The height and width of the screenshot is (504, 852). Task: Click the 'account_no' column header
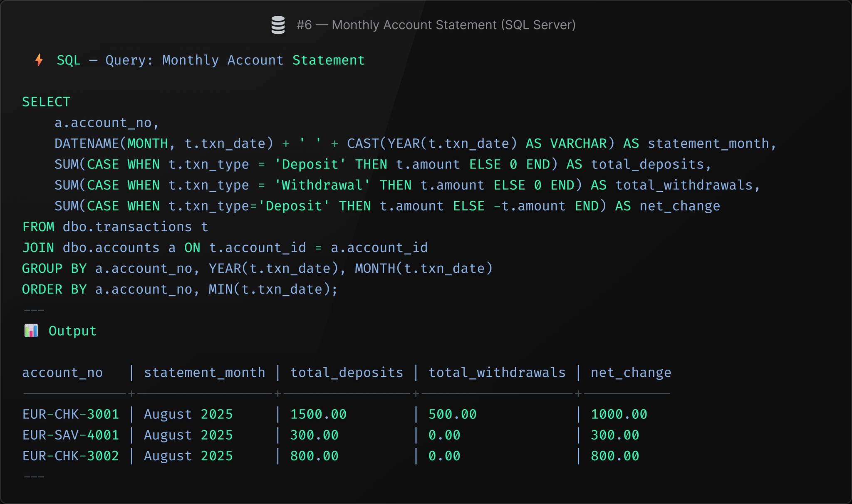coord(62,373)
